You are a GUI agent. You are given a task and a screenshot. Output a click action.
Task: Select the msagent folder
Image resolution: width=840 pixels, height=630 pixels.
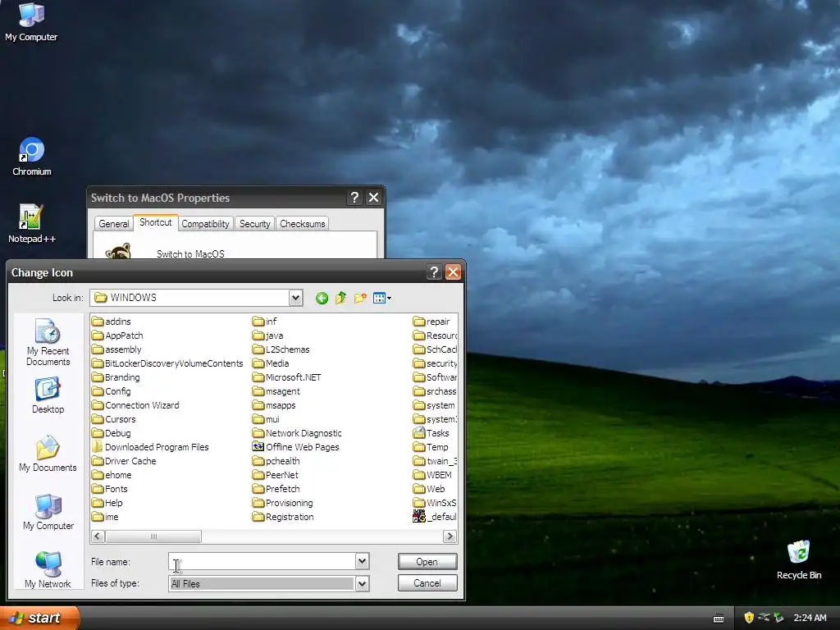[x=276, y=391]
